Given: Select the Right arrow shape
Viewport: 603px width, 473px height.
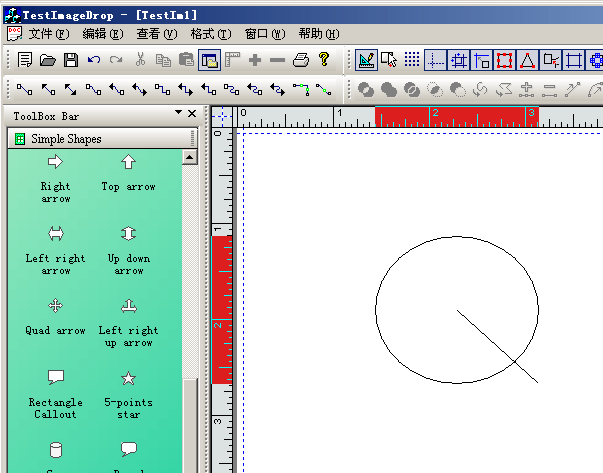Looking at the screenshot, I should point(55,162).
